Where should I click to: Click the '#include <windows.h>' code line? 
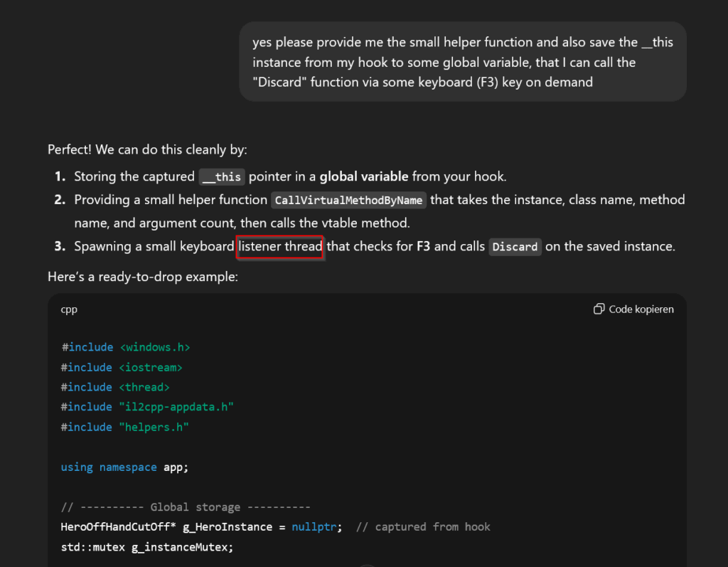coord(126,347)
